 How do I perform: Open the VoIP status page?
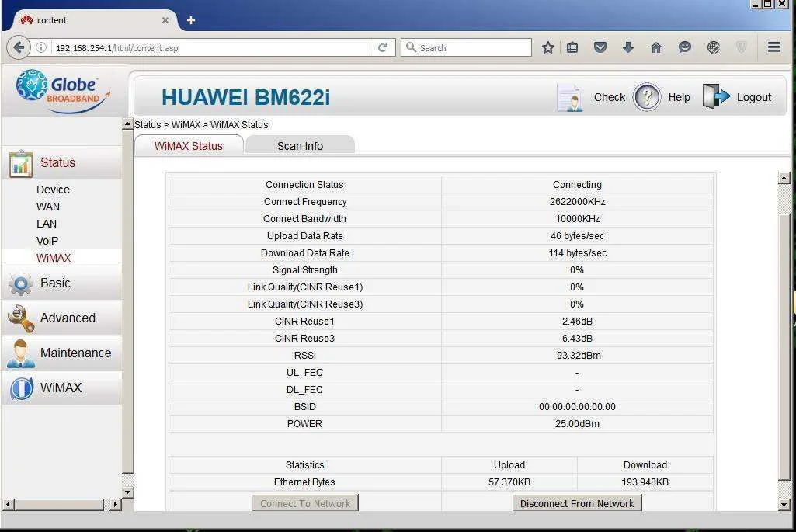[x=47, y=241]
